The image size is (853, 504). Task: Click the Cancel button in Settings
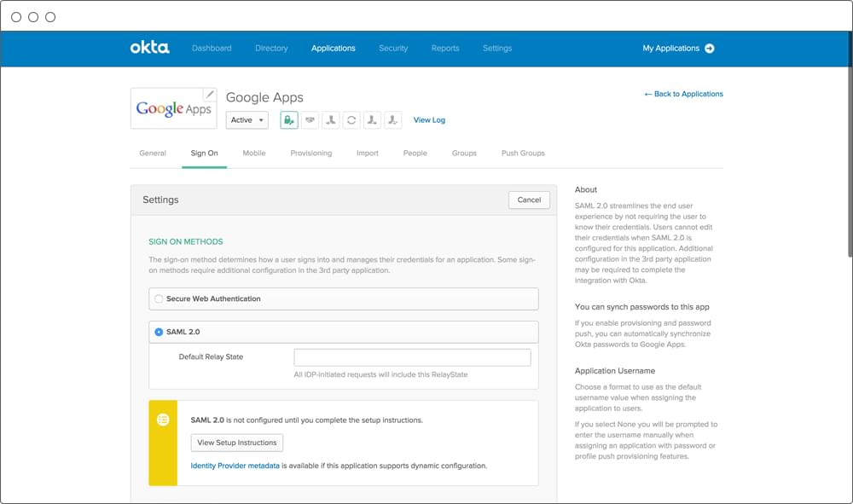point(530,200)
